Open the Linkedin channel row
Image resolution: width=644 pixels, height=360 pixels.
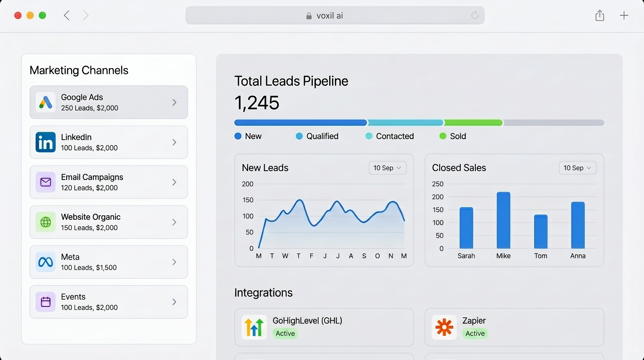click(109, 142)
